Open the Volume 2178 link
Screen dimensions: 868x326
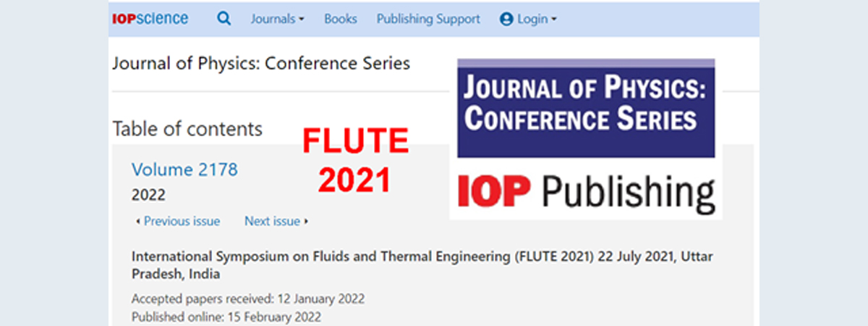click(x=184, y=170)
